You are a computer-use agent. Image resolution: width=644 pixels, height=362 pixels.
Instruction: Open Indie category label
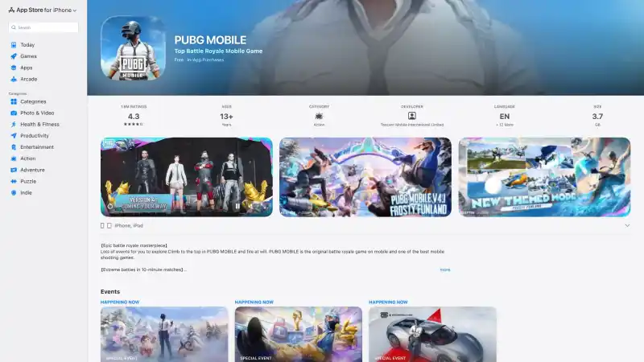pos(26,192)
